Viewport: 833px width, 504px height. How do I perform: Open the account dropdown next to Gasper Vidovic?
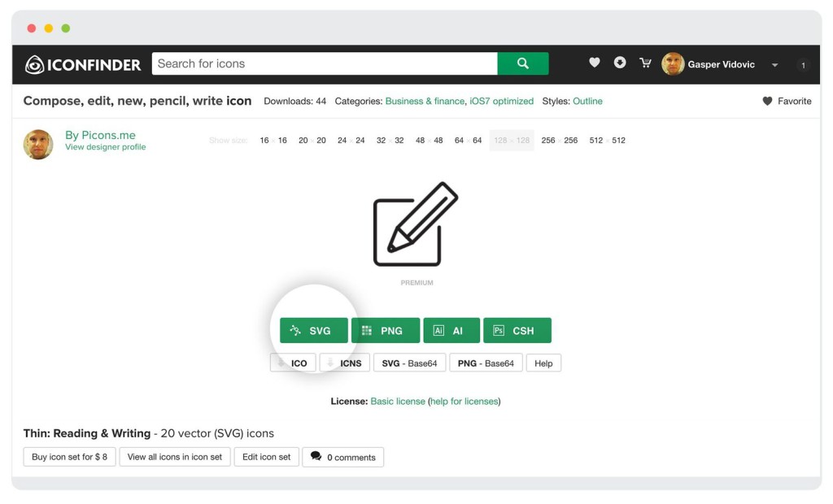click(x=774, y=64)
